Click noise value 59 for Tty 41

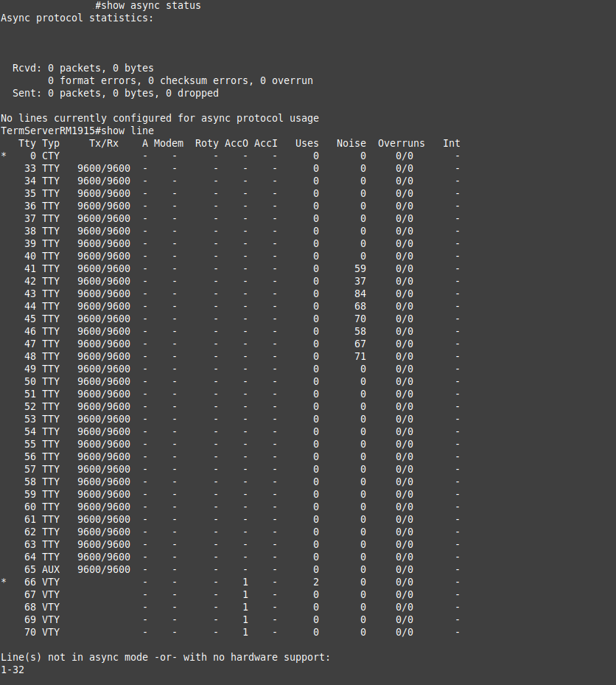click(x=360, y=268)
